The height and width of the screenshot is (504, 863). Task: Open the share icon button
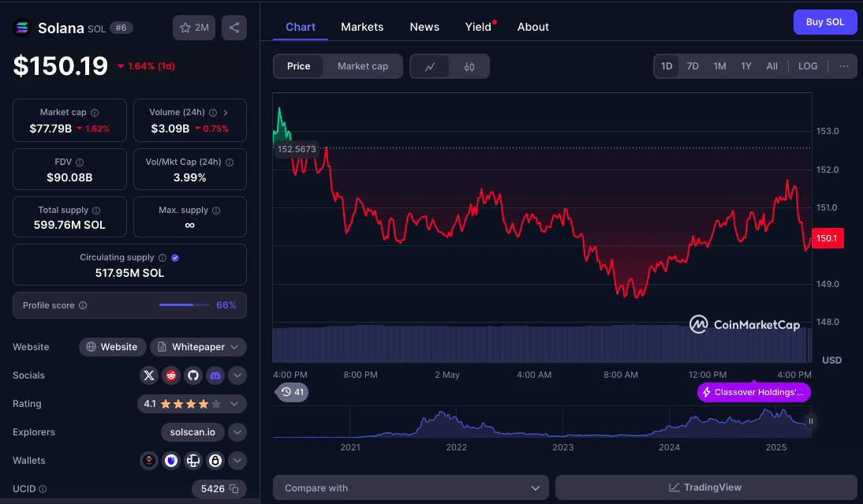tap(234, 28)
